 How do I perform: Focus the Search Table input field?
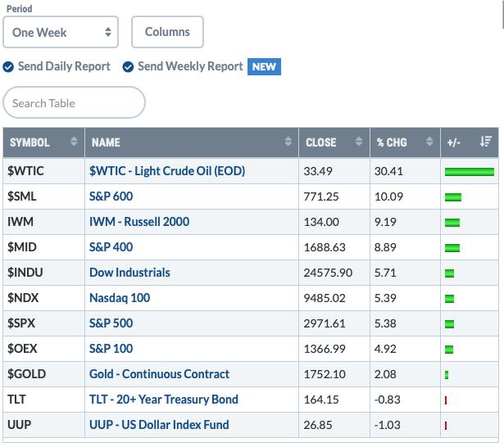[75, 103]
